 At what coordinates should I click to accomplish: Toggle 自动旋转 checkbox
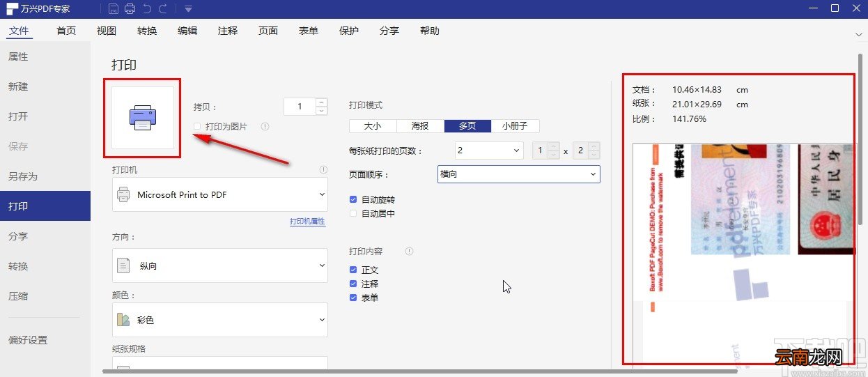coord(353,199)
